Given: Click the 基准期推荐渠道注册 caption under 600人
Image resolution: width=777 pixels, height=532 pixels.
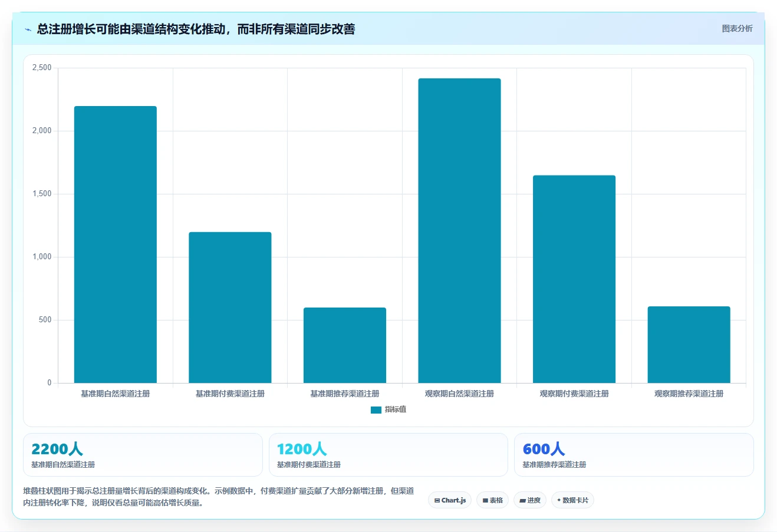Looking at the screenshot, I should point(554,465).
